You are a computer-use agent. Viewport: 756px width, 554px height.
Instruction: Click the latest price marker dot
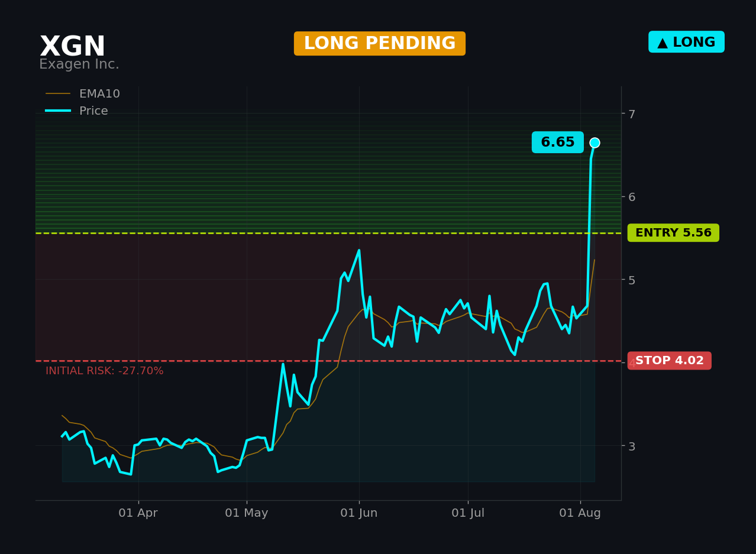coord(595,142)
